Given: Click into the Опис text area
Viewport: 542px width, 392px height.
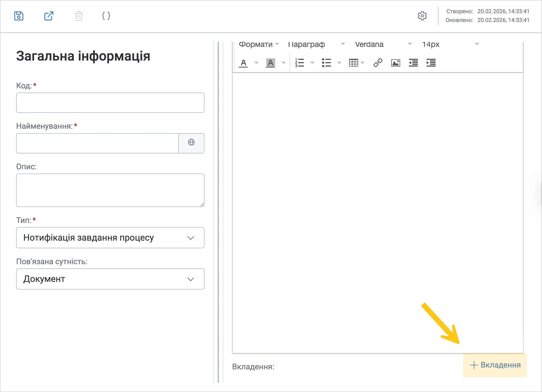Looking at the screenshot, I should 110,190.
